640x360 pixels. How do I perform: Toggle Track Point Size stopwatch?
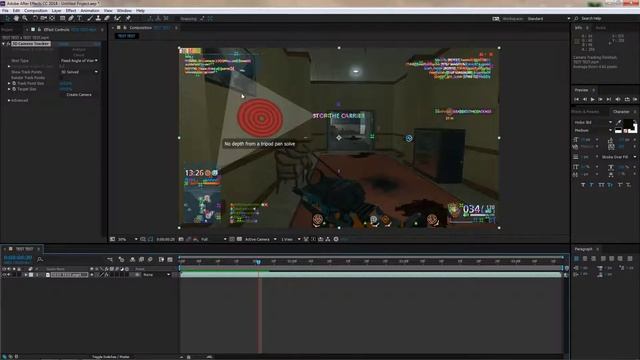[x=14, y=83]
